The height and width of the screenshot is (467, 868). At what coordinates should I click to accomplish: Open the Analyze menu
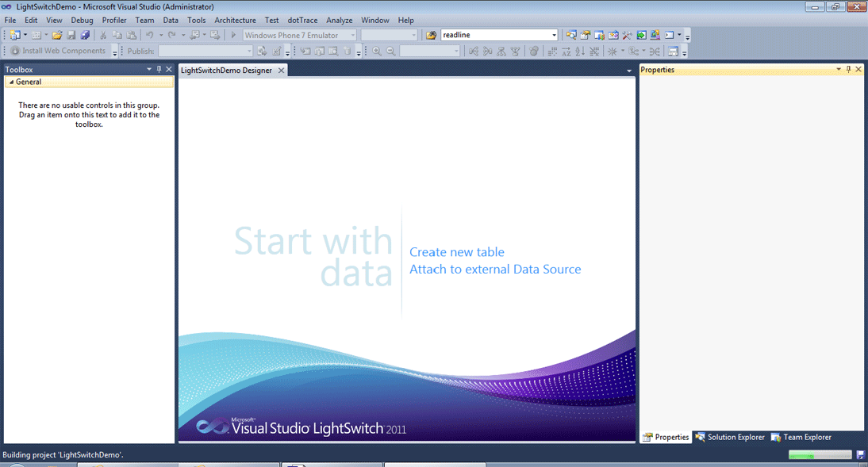click(x=339, y=20)
